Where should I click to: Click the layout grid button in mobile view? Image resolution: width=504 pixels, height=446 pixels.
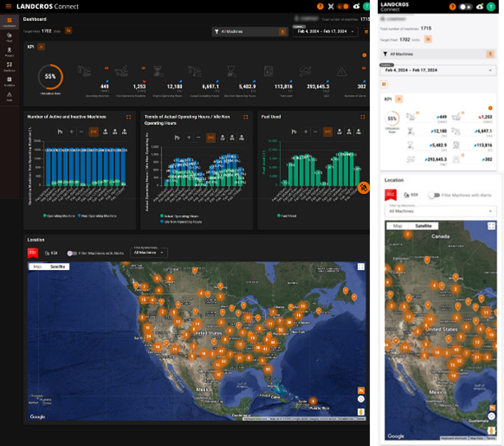click(x=384, y=84)
